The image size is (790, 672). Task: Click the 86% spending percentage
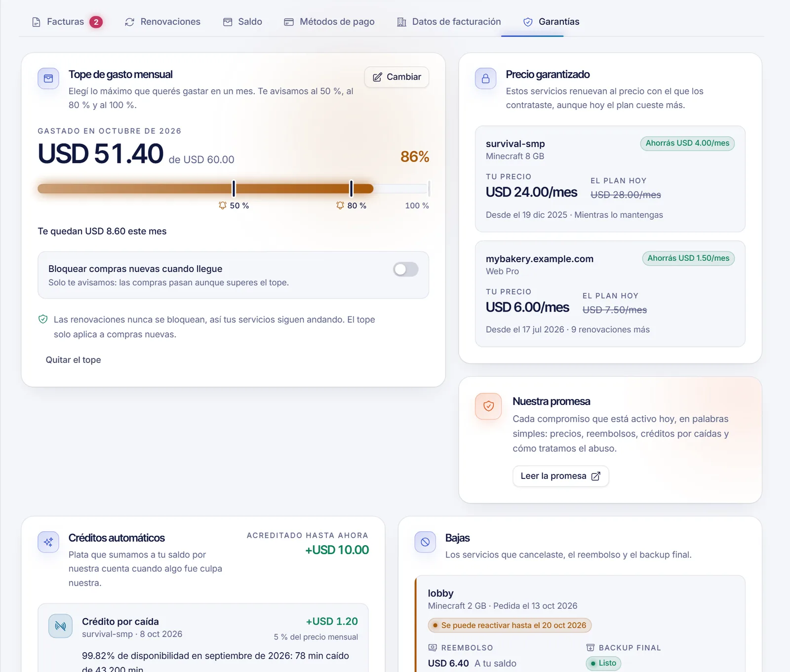pyautogui.click(x=415, y=157)
